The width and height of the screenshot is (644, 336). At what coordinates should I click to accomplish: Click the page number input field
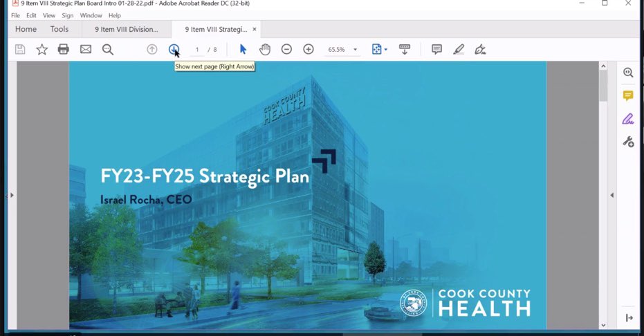click(x=197, y=50)
